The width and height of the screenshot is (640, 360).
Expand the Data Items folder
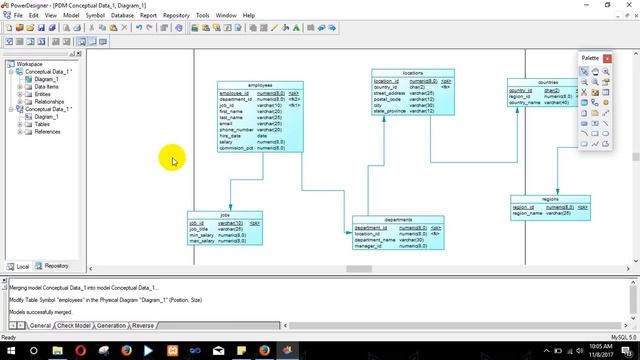20,87
